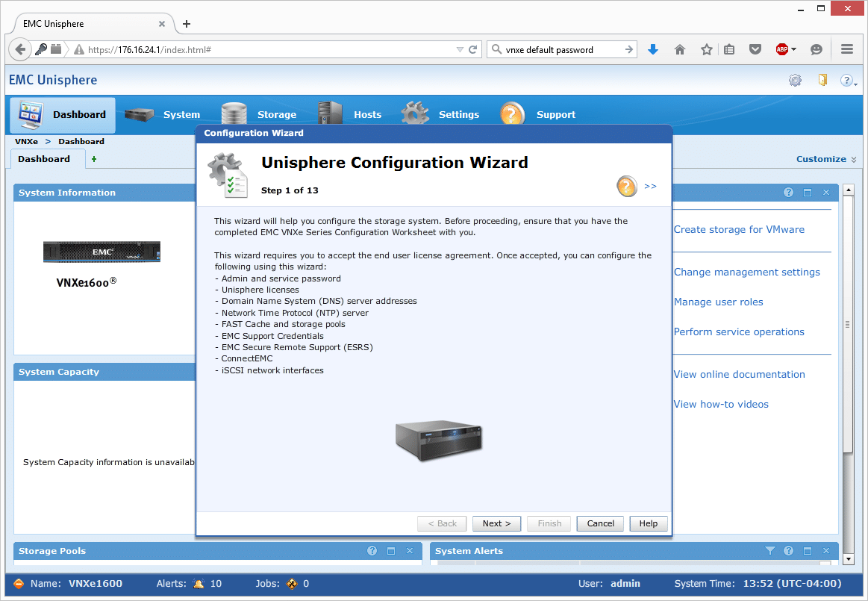Click the URL address field

pyautogui.click(x=270, y=49)
